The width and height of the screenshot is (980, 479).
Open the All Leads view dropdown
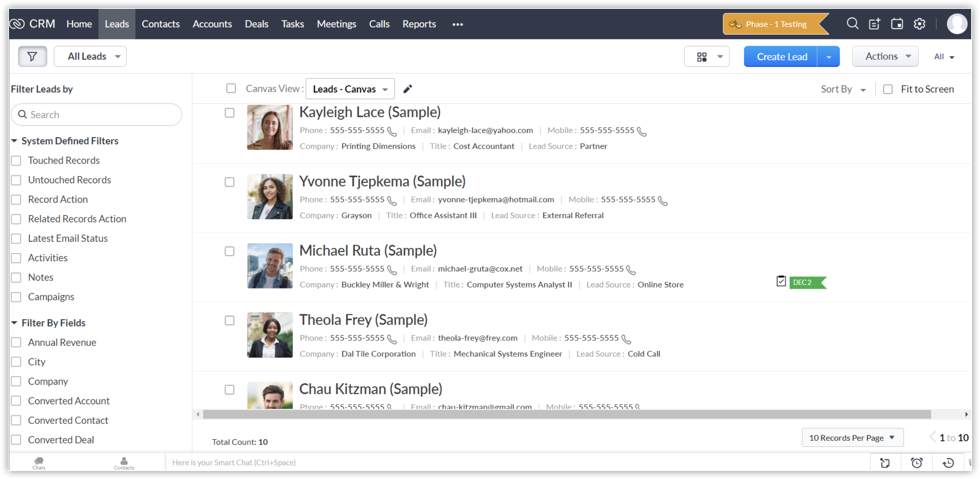pyautogui.click(x=90, y=57)
